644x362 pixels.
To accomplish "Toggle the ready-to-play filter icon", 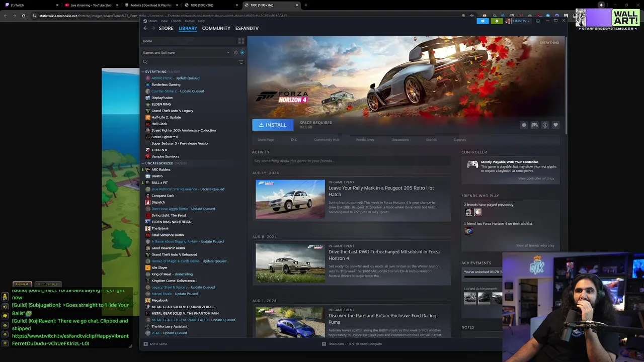I will point(242,52).
